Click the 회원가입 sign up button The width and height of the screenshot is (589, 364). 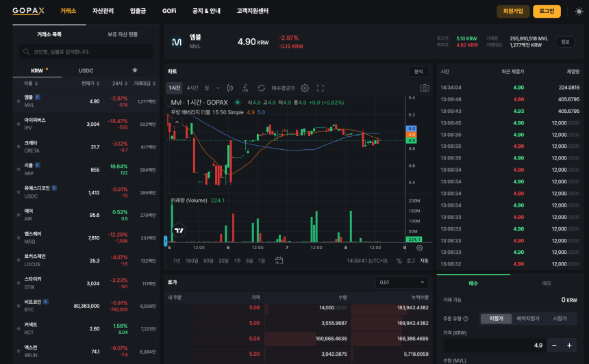pyautogui.click(x=513, y=11)
